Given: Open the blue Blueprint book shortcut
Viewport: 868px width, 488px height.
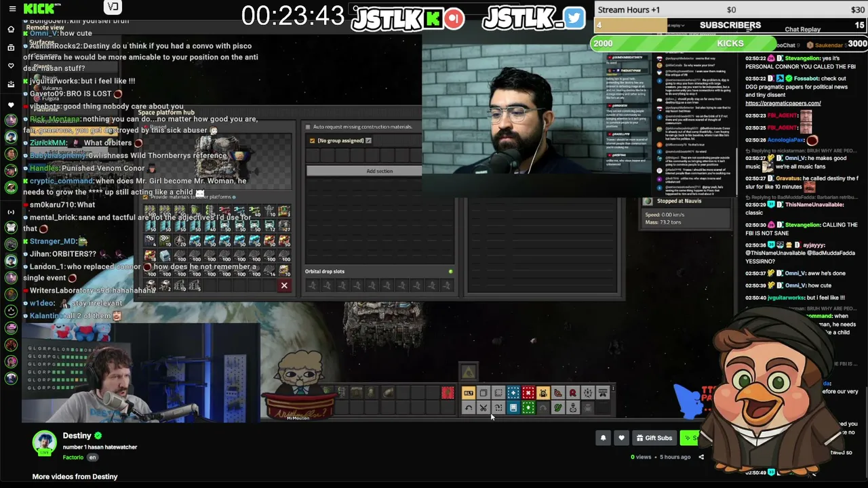Looking at the screenshot, I should click(x=513, y=408).
